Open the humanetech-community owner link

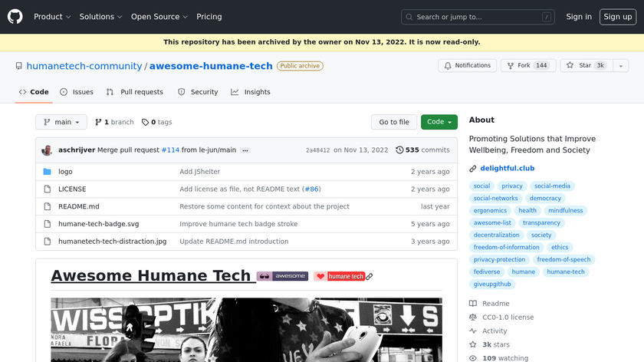(x=84, y=66)
